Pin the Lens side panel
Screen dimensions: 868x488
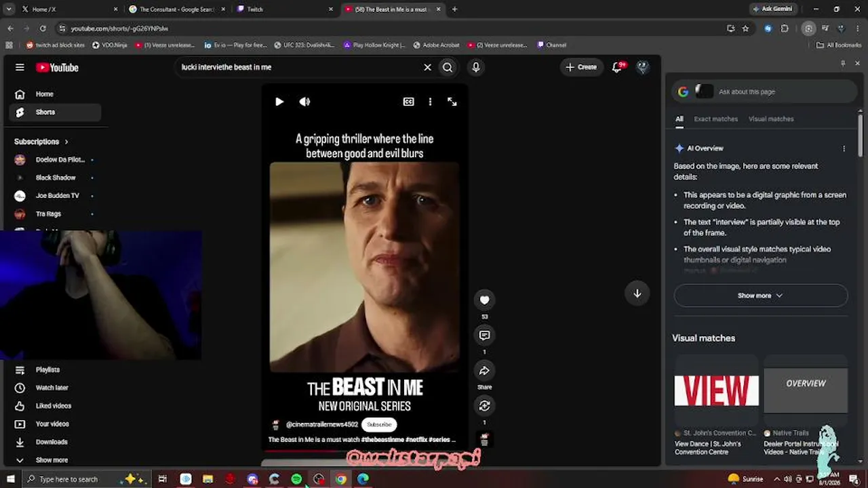[843, 63]
